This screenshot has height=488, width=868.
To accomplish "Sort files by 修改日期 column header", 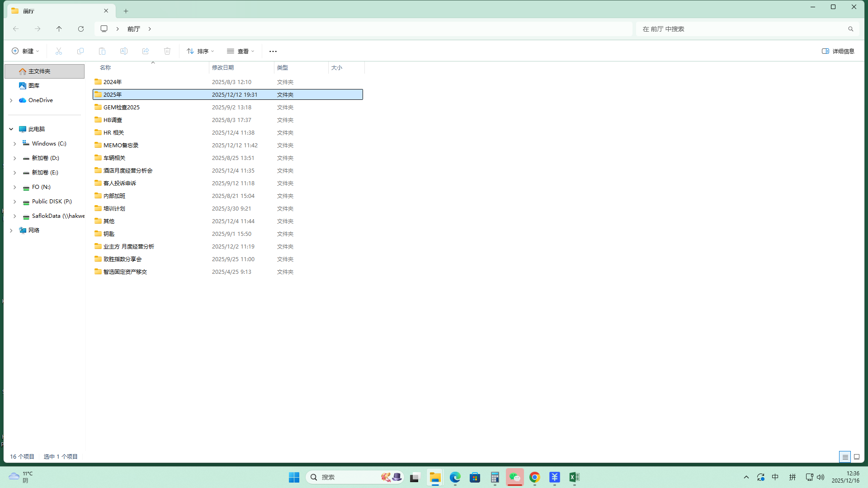I will [x=223, y=68].
